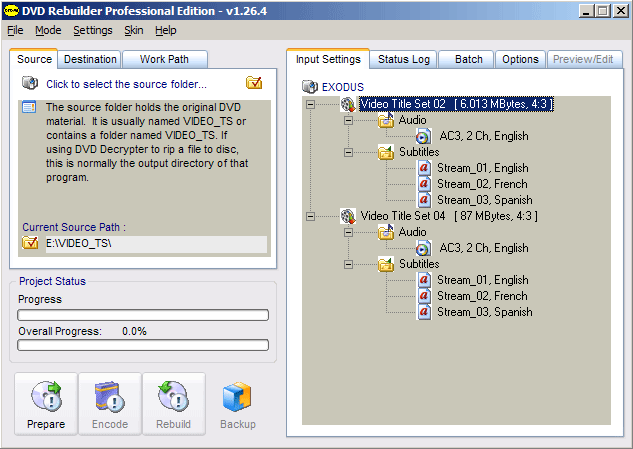Collapse Audio node under Title Set 02
The width and height of the screenshot is (633, 449).
[348, 120]
